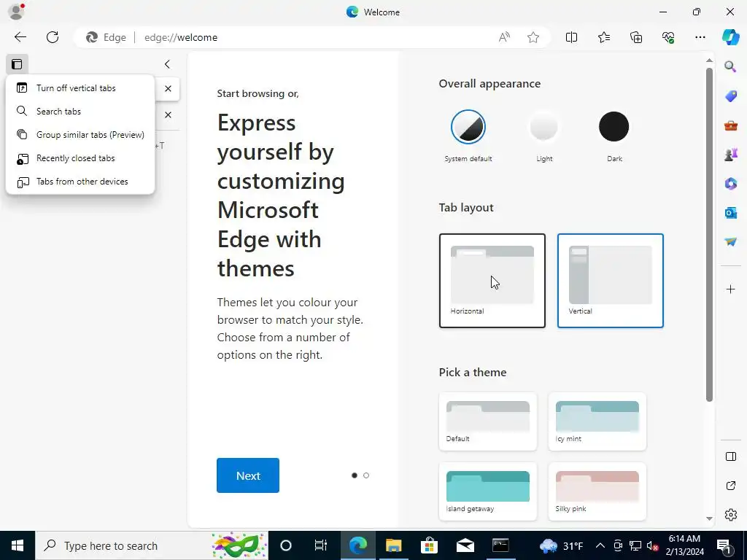
Task: Add this page to favorites star
Action: (533, 37)
